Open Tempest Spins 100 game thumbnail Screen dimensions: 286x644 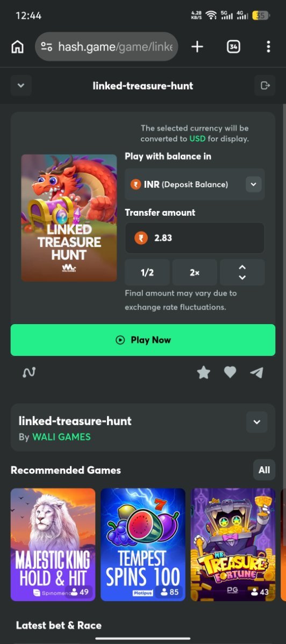pos(143,544)
